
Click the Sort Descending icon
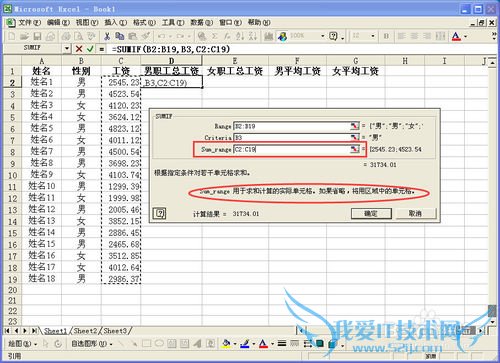253,36
